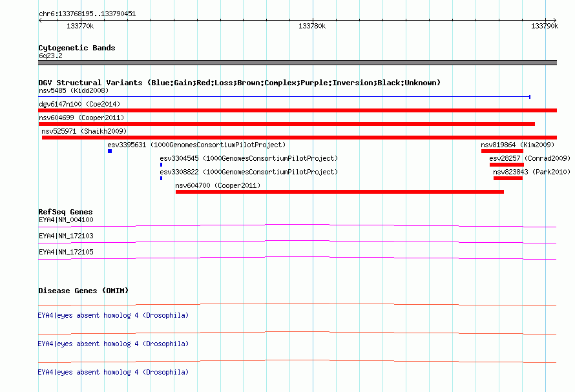
Task: Select the nsv604700 (Cooper2011) red bar
Action: pyautogui.click(x=340, y=192)
